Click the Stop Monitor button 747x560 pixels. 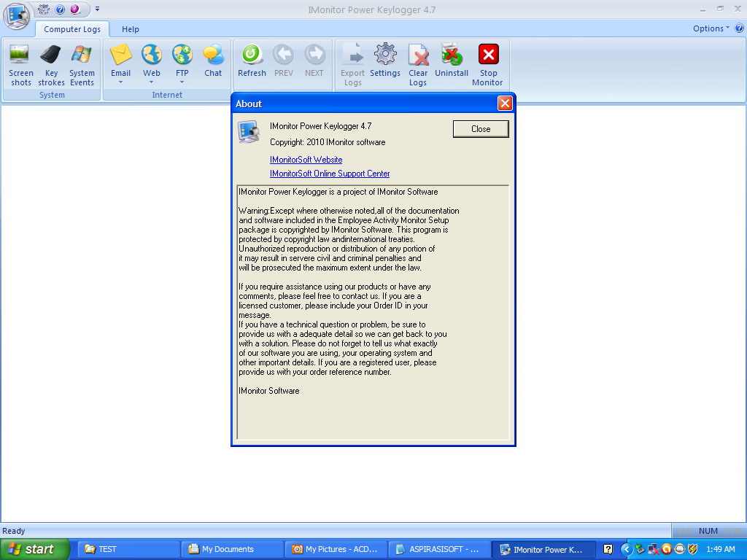pos(487,65)
